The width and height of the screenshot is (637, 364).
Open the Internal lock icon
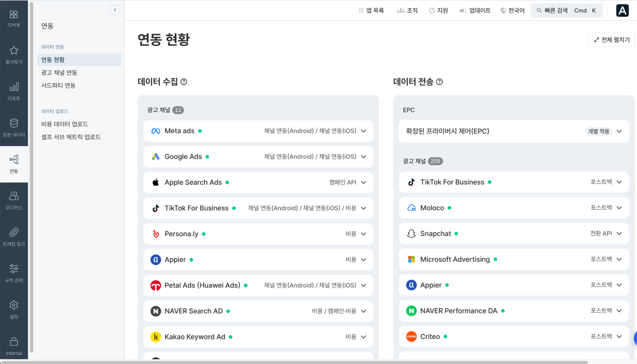(14, 342)
